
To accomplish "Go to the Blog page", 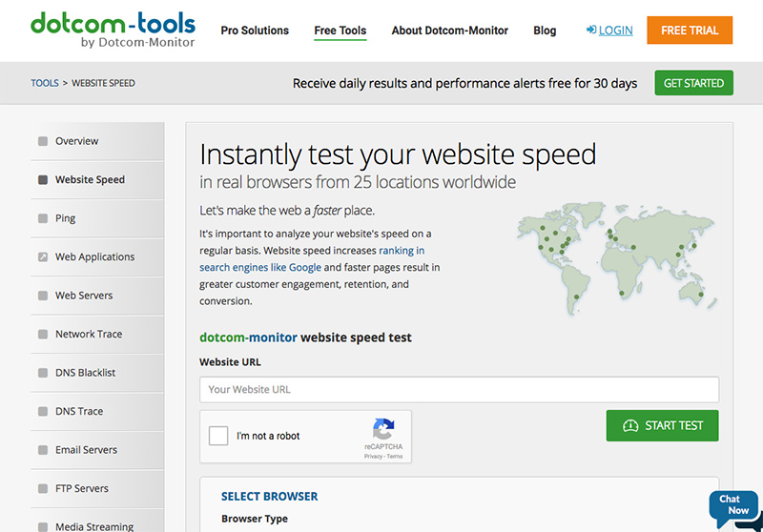I will (545, 31).
